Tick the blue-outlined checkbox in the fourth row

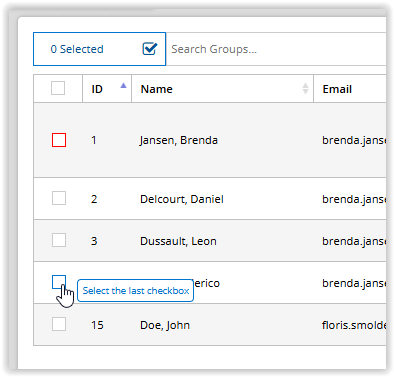[59, 282]
